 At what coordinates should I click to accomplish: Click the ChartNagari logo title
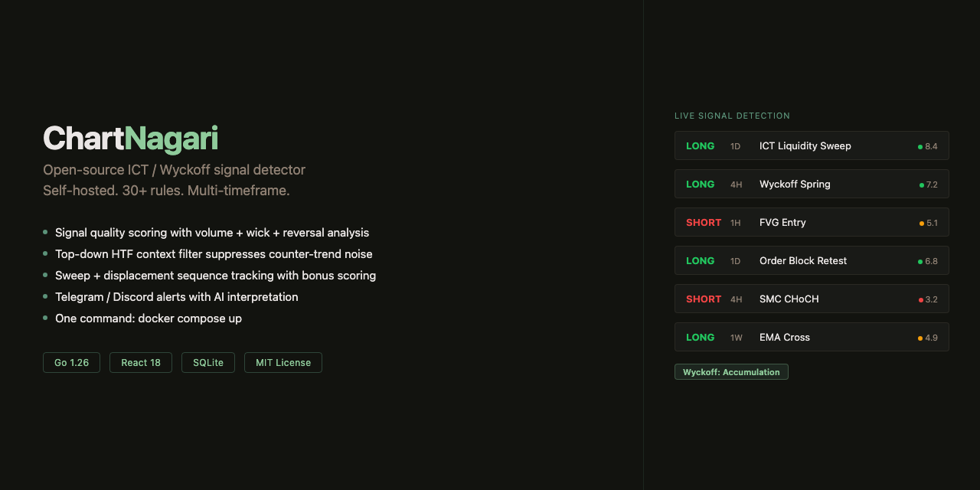point(130,139)
